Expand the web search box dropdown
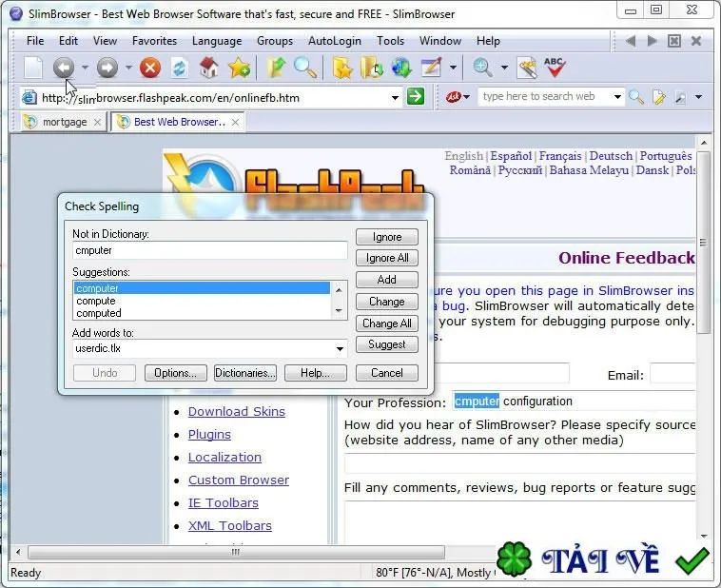 tap(617, 97)
